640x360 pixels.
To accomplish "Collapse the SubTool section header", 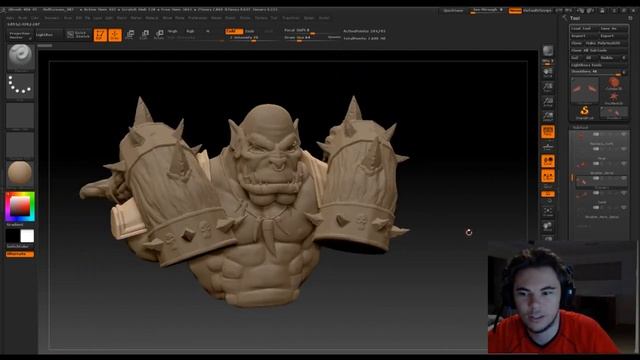I will 580,127.
